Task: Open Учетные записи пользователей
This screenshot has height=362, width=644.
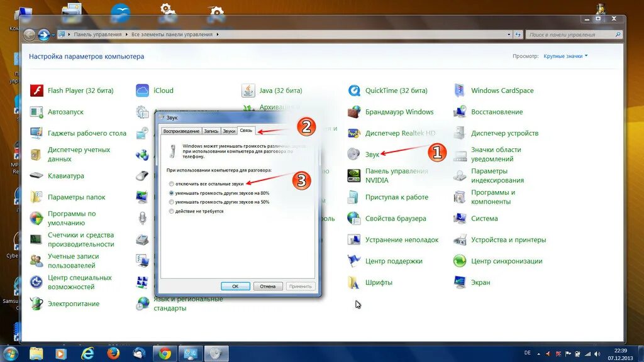Action: click(x=65, y=261)
